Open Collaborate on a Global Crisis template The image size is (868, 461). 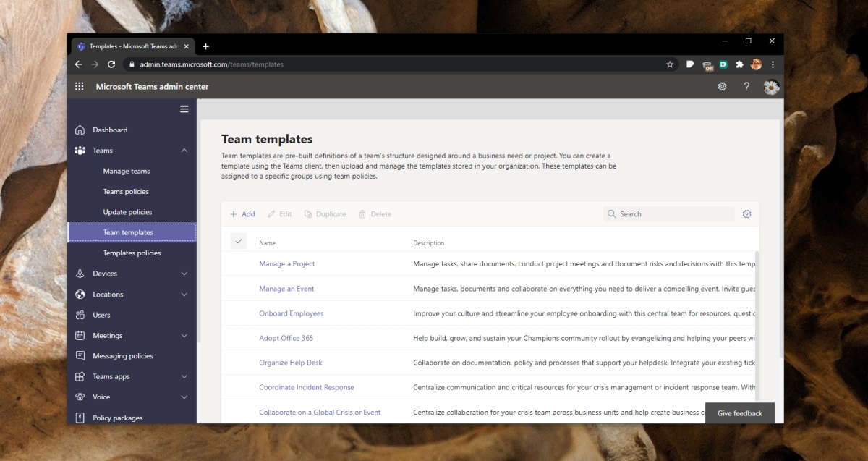[320, 413]
